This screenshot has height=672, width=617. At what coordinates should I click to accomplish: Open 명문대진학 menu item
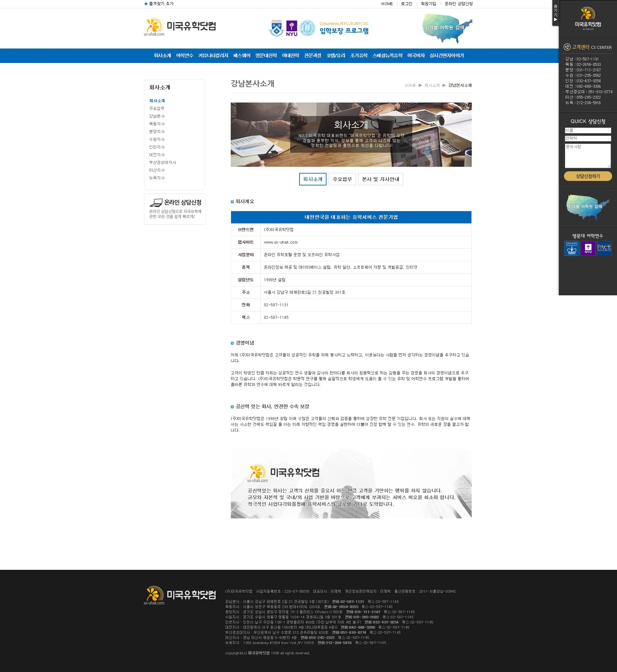[266, 56]
